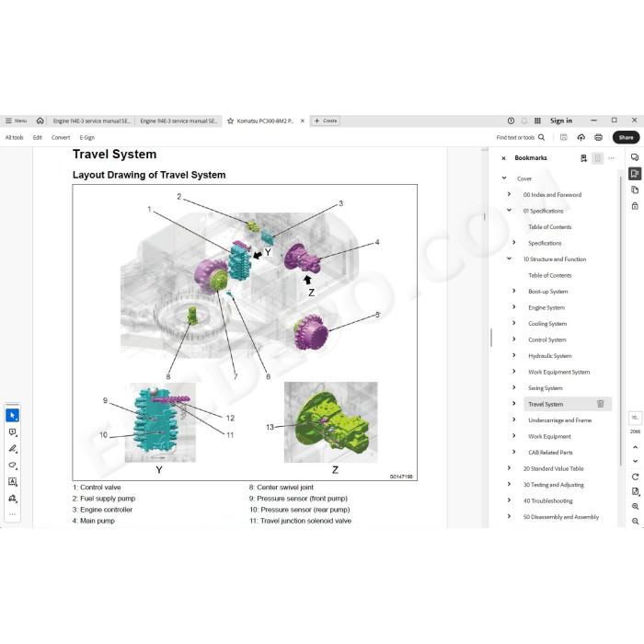Open the page thumbnails sidebar icon

point(635,190)
